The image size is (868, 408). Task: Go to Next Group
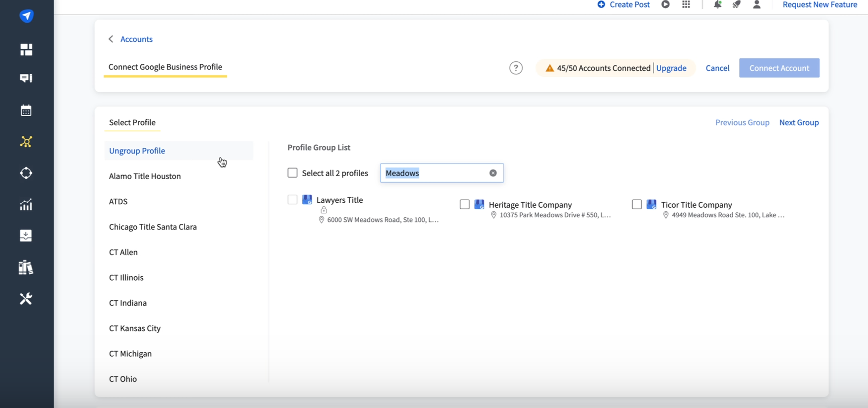point(799,122)
